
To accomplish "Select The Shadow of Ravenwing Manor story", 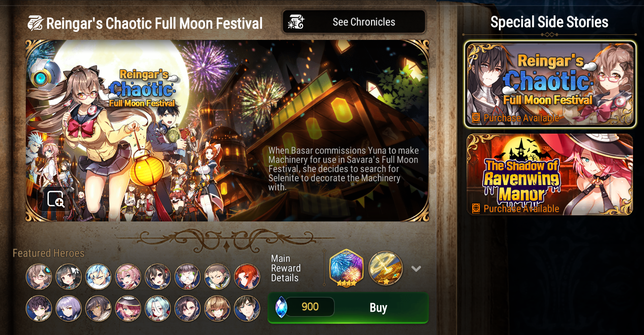I will tap(550, 174).
